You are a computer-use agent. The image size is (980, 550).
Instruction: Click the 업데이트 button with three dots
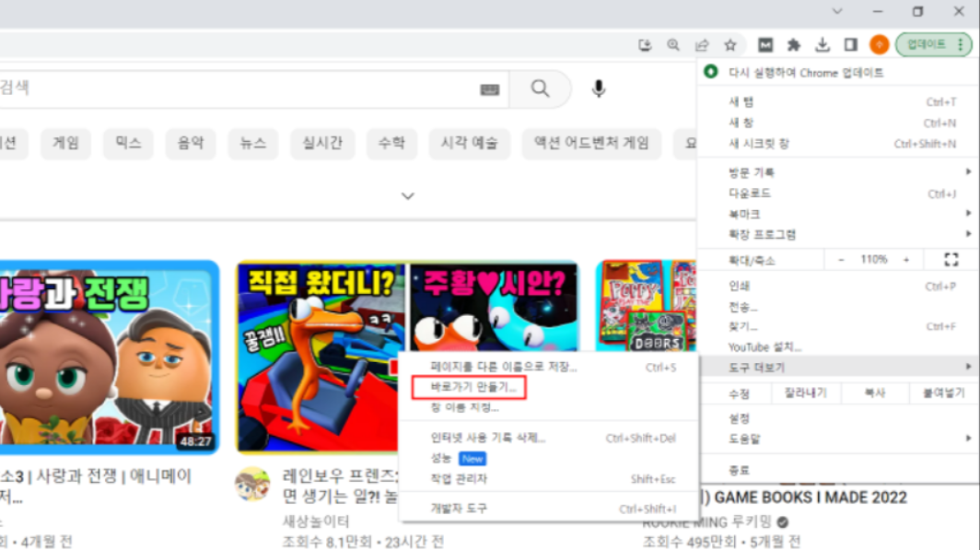(934, 44)
